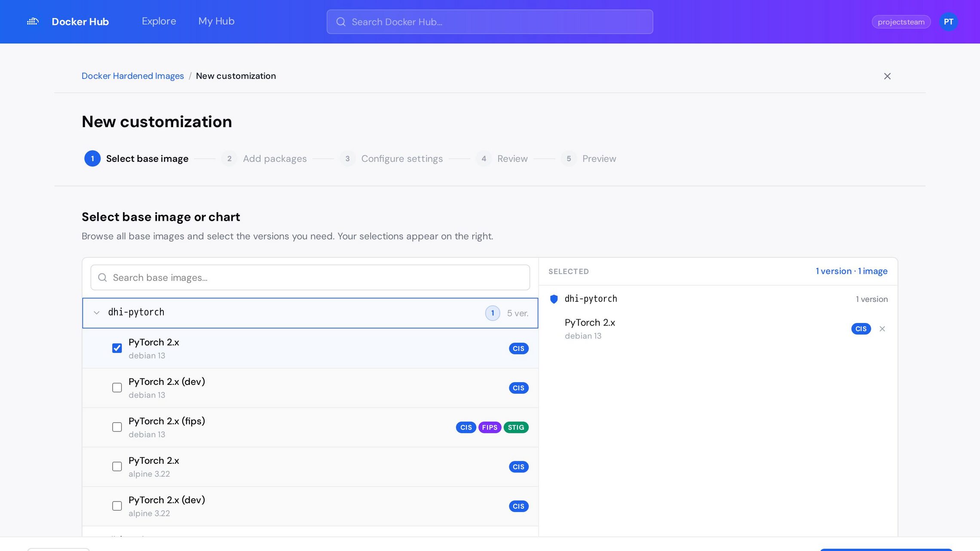Click the Docker whale logo icon

(x=33, y=21)
